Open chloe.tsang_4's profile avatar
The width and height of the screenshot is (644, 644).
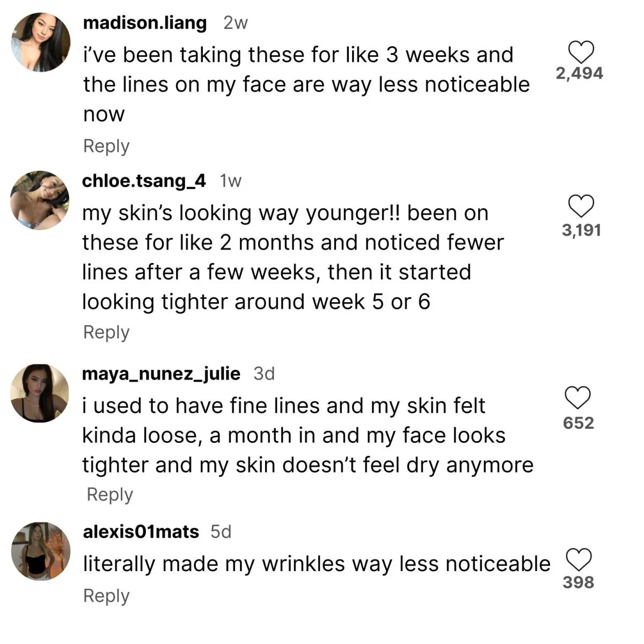[x=40, y=200]
